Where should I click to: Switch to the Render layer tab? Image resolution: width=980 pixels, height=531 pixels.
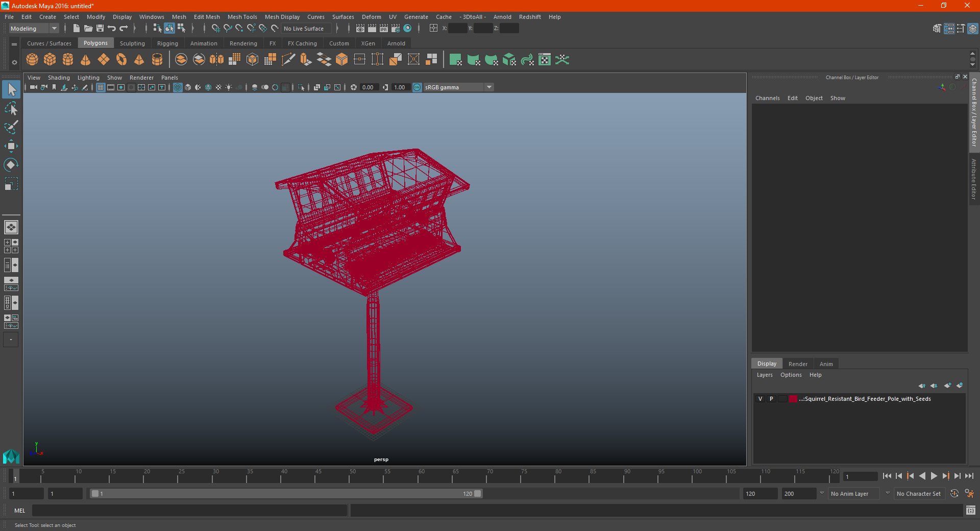pos(798,364)
